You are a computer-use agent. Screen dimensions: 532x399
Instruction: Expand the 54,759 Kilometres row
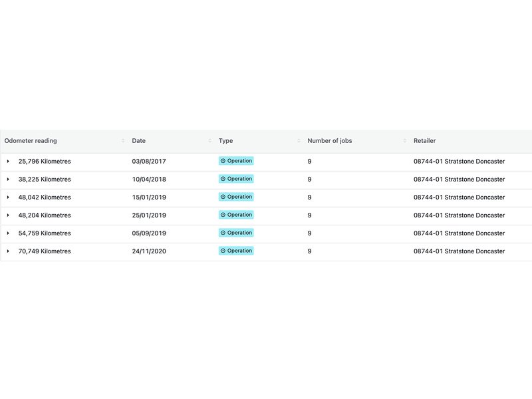[x=8, y=233]
